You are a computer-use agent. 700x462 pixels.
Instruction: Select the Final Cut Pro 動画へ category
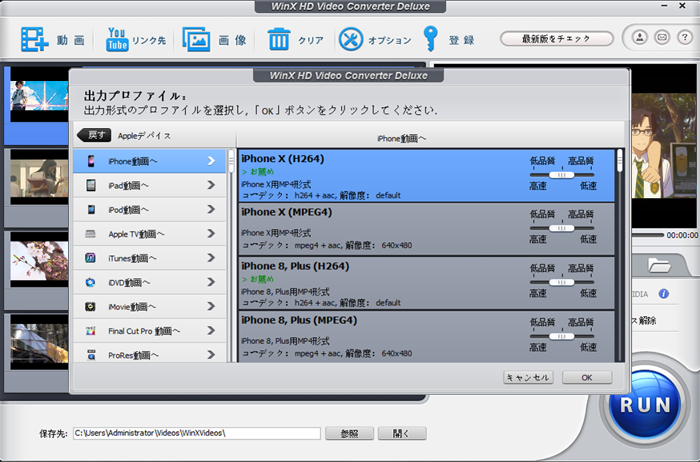[150, 331]
